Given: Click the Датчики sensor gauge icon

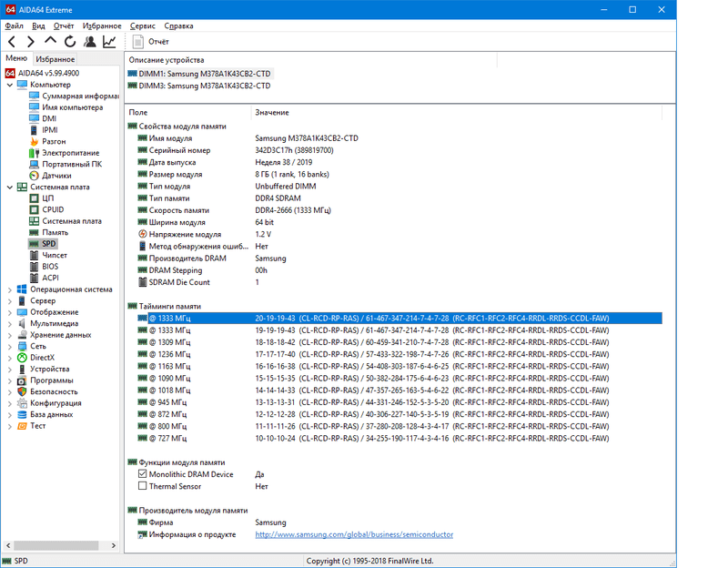Looking at the screenshot, I should [x=34, y=176].
